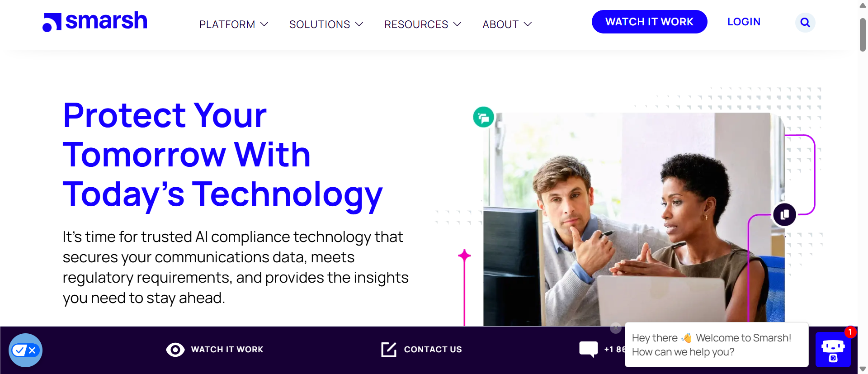The width and height of the screenshot is (868, 374).
Task: Click the contact edit pencil icon
Action: point(389,350)
